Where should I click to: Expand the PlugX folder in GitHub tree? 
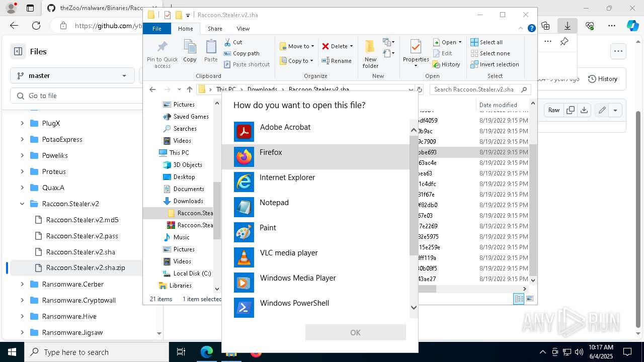22,123
